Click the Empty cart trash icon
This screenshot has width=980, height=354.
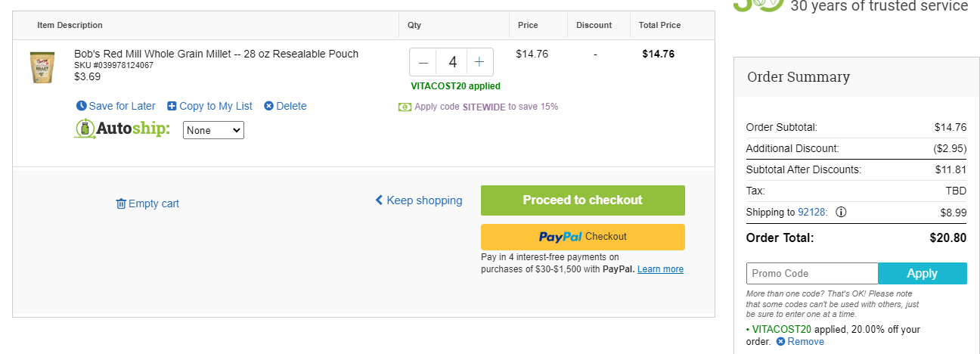click(x=121, y=203)
